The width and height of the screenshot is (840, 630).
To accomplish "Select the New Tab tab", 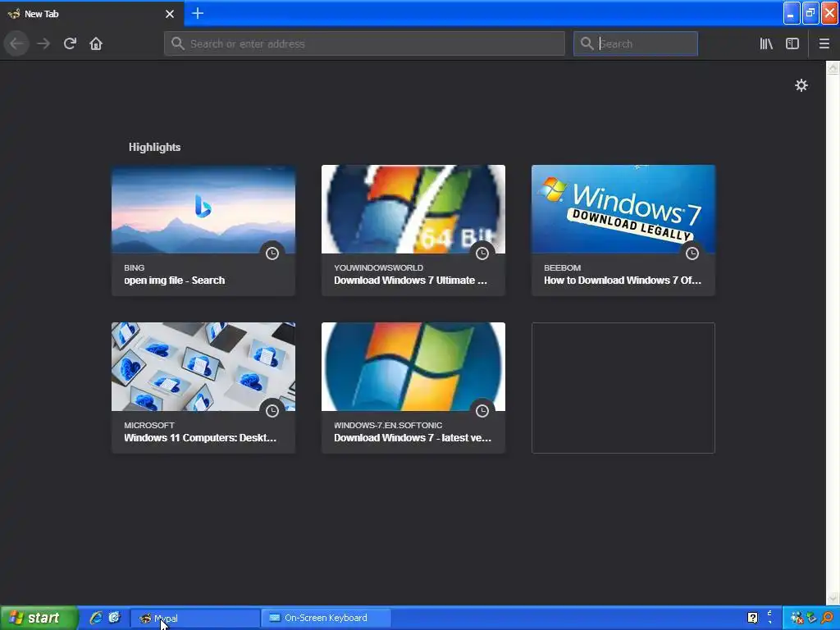I will click(x=92, y=13).
